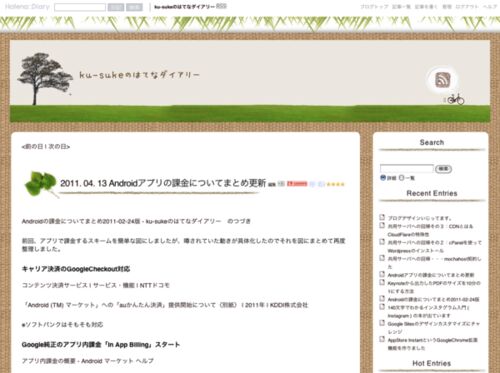Click the red bookmark users badge
The image size is (500, 373).
click(x=297, y=184)
